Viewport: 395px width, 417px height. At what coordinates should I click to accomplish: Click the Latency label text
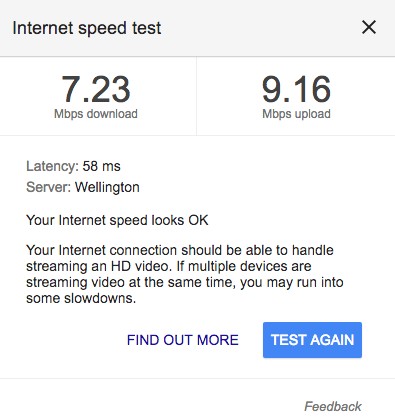point(52,166)
